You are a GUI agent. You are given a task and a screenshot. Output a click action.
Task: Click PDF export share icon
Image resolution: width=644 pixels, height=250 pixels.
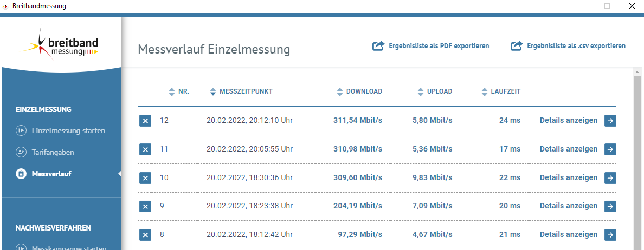(x=378, y=46)
